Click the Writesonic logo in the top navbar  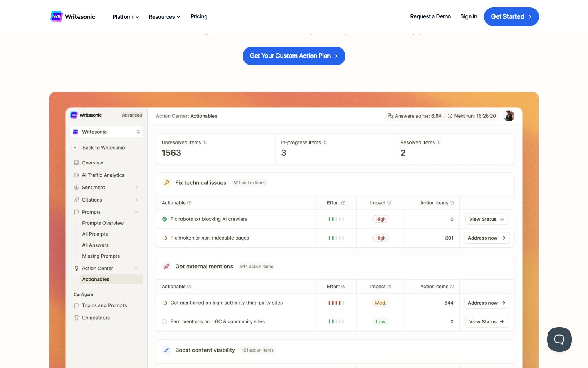73,17
